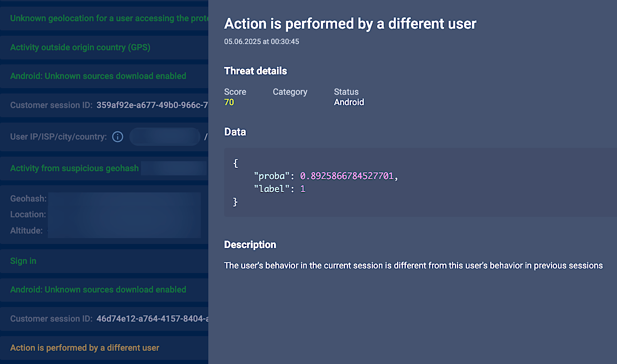Click the Status value 'Android'
This screenshot has width=617, height=364.
[349, 102]
